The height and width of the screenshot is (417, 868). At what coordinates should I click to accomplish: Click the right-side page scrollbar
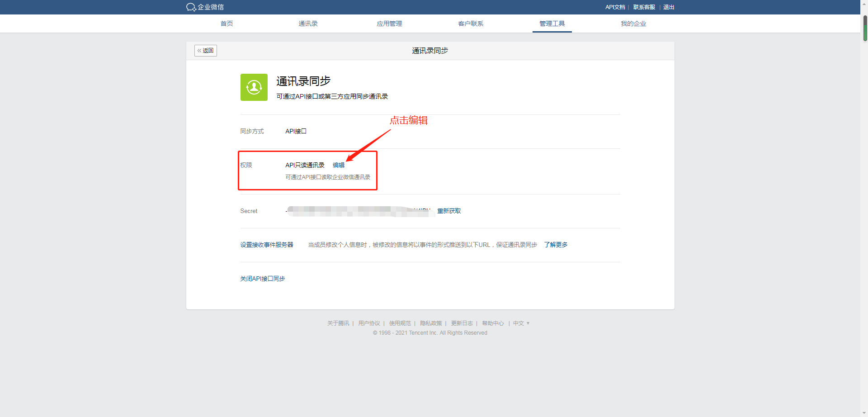(864, 28)
